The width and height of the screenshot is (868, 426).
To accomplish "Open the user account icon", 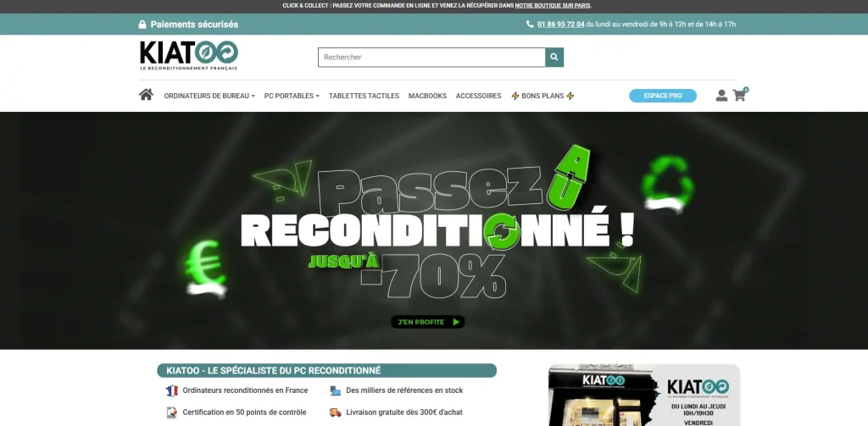I will click(x=721, y=96).
